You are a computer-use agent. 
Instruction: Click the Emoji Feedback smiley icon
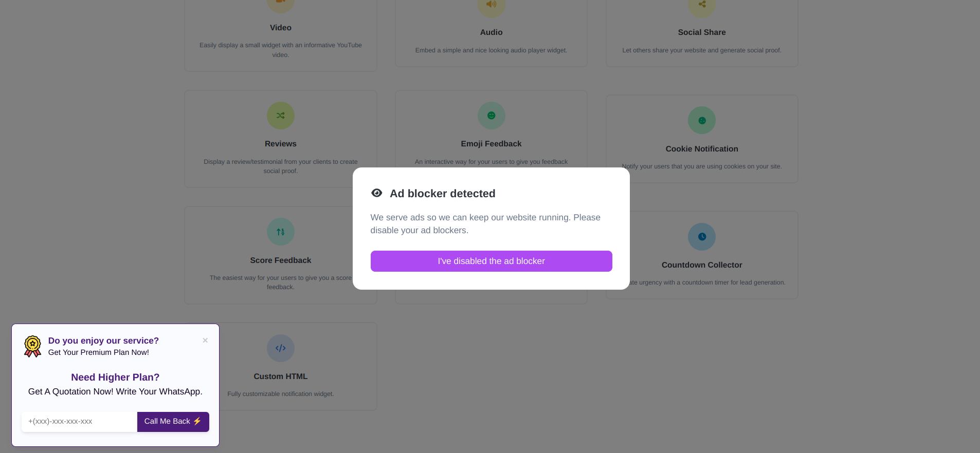(x=491, y=116)
